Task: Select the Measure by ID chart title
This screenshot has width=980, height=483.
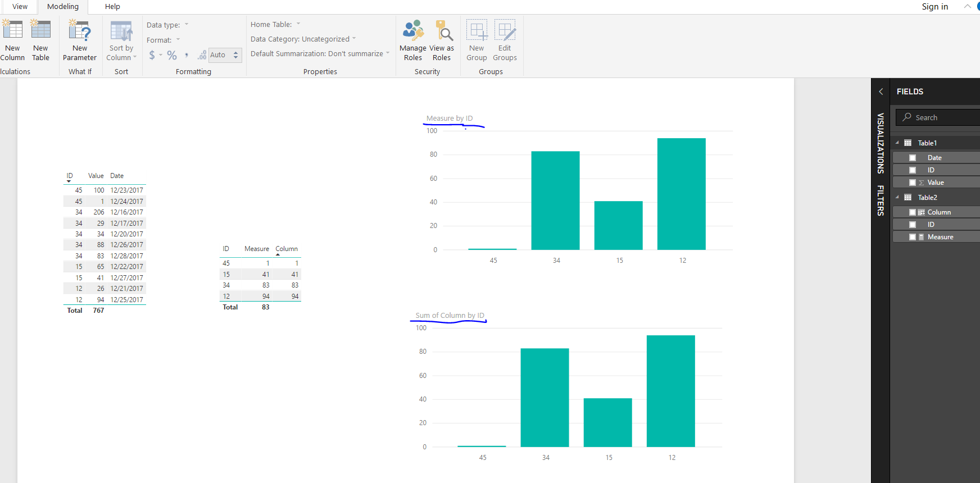Action: [x=450, y=119]
